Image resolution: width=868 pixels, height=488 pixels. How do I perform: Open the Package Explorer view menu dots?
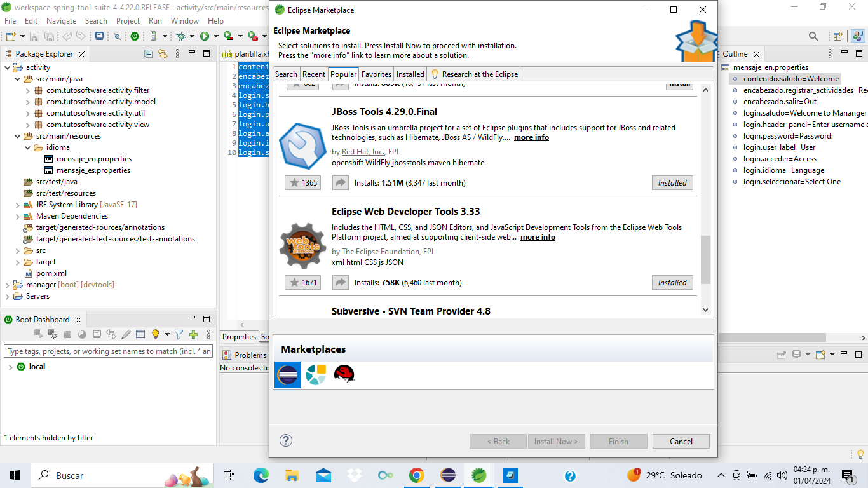(178, 54)
